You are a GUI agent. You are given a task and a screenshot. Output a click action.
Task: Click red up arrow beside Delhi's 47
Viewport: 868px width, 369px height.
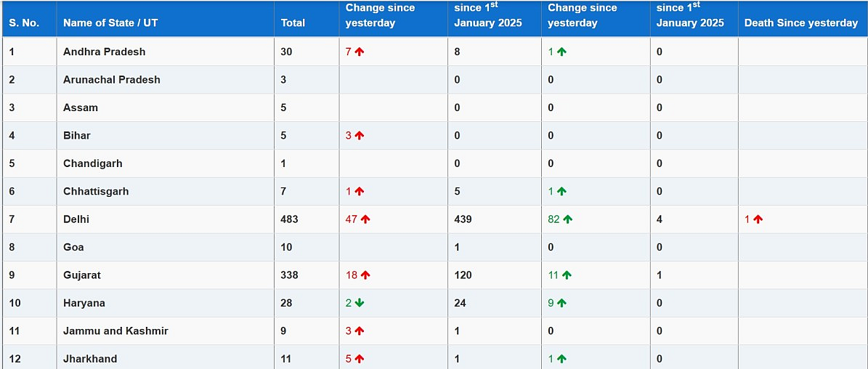[365, 219]
